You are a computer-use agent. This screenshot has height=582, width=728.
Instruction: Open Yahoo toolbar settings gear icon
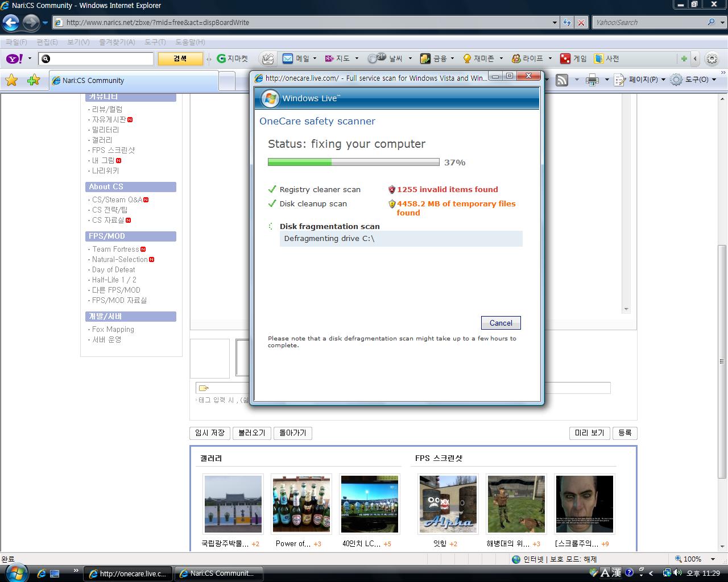712,59
